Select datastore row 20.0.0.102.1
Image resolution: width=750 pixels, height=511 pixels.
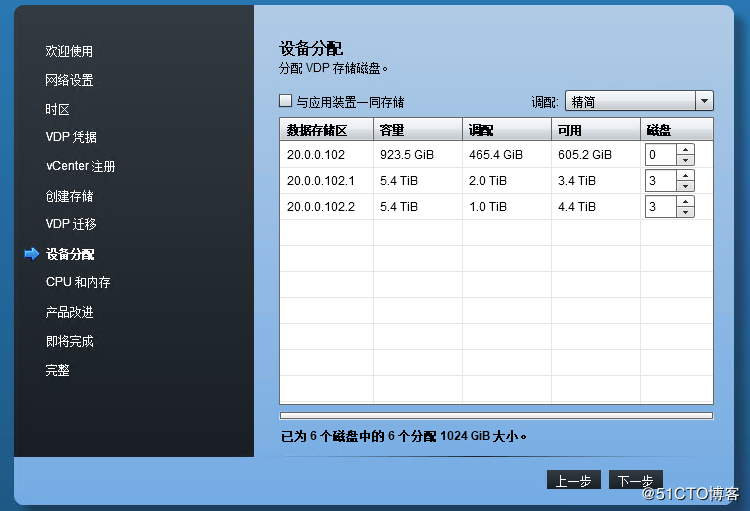click(x=496, y=180)
